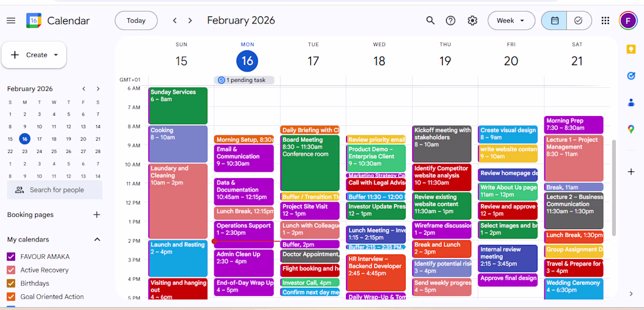Open Data & Documentation event
The height and width of the screenshot is (310, 644).
(244, 192)
